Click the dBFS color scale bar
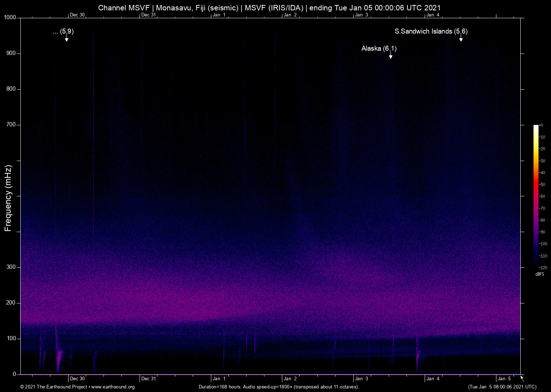The height and width of the screenshot is (392, 551). point(536,196)
